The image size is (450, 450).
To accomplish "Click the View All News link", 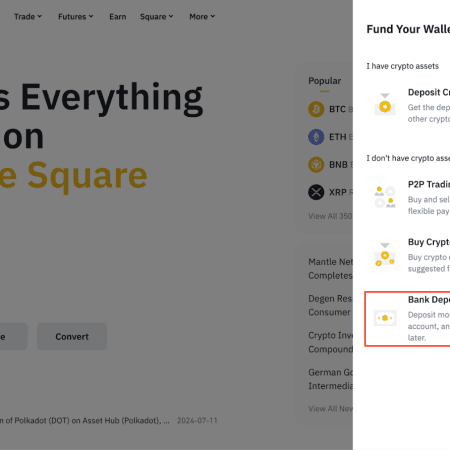I will pos(330,409).
